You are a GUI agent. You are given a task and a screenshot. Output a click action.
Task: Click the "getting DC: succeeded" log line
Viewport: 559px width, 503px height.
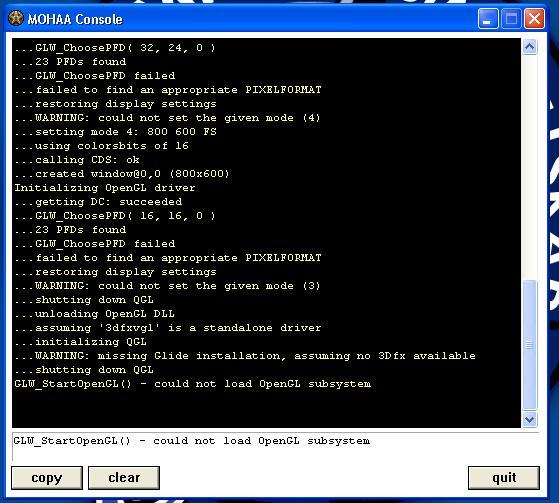point(98,202)
